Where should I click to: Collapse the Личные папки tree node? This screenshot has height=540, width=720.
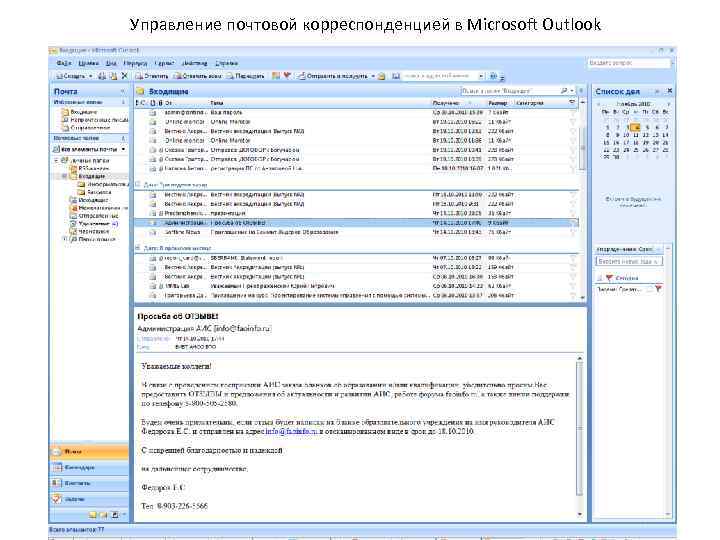click(x=56, y=161)
